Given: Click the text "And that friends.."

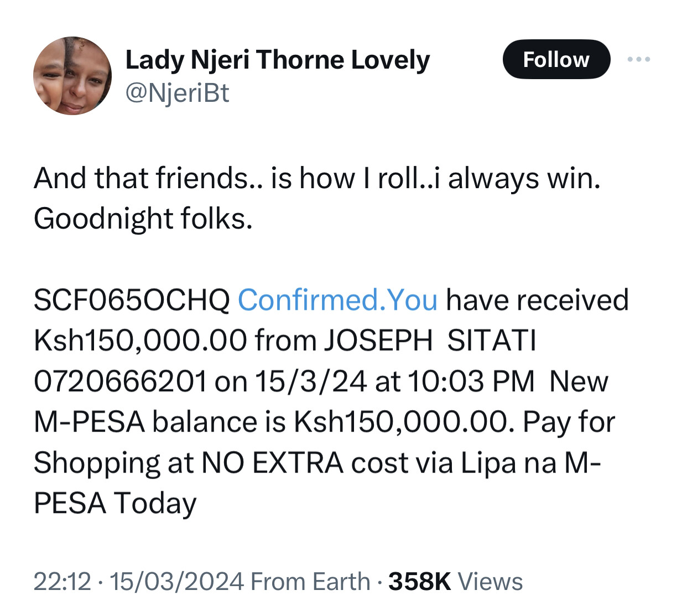Looking at the screenshot, I should click(148, 179).
